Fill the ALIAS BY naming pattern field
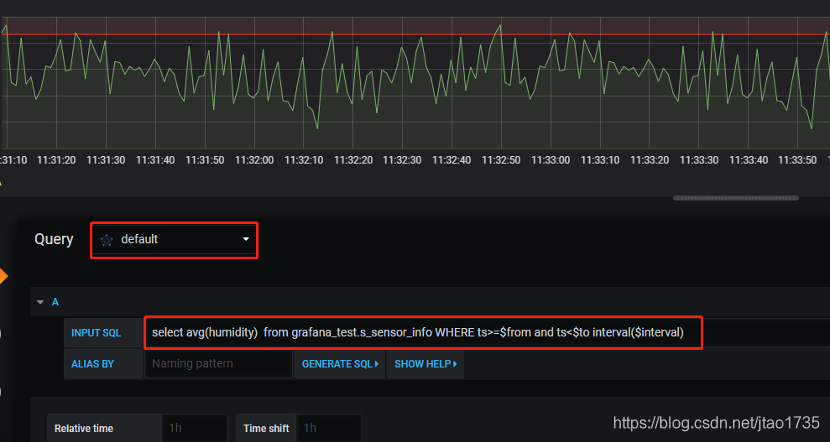The width and height of the screenshot is (830, 442). (x=218, y=364)
